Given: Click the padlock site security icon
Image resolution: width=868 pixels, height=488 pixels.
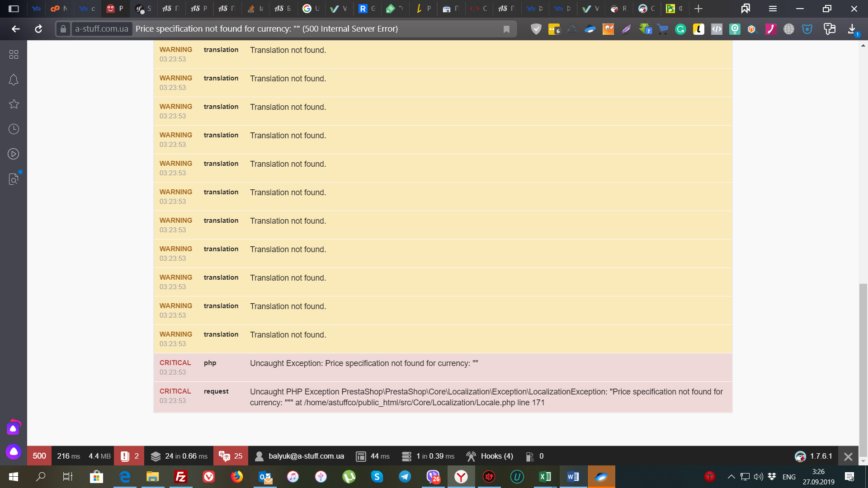Looking at the screenshot, I should (63, 29).
